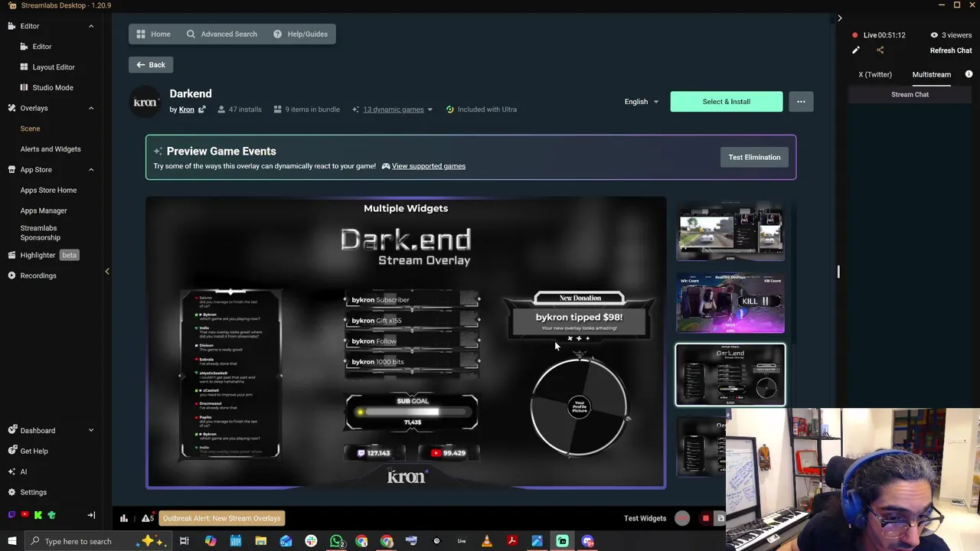The height and width of the screenshot is (551, 980).
Task: Open Advanced Search
Action: (x=222, y=34)
